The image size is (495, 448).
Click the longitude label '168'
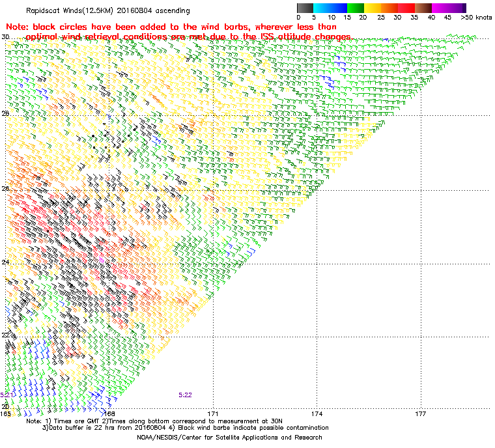tap(109, 413)
